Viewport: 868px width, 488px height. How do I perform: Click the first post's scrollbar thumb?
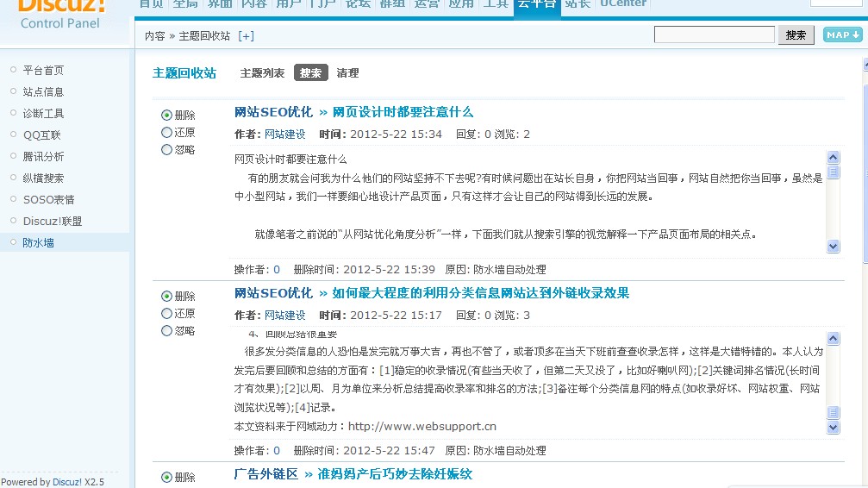[834, 172]
